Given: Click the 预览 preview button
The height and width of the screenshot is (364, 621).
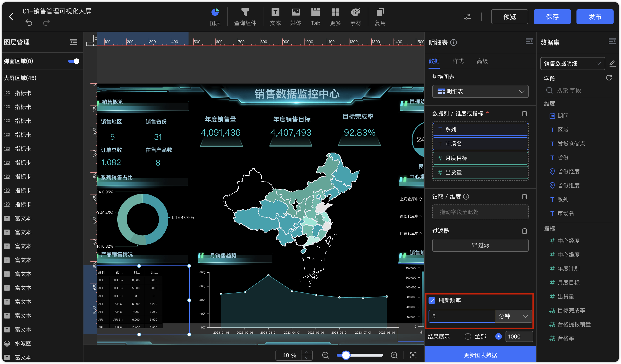Looking at the screenshot, I should click(509, 17).
